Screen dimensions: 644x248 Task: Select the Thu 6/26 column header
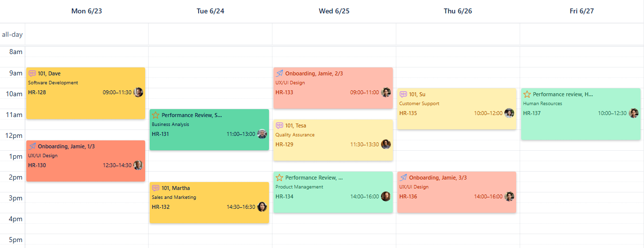click(x=458, y=11)
